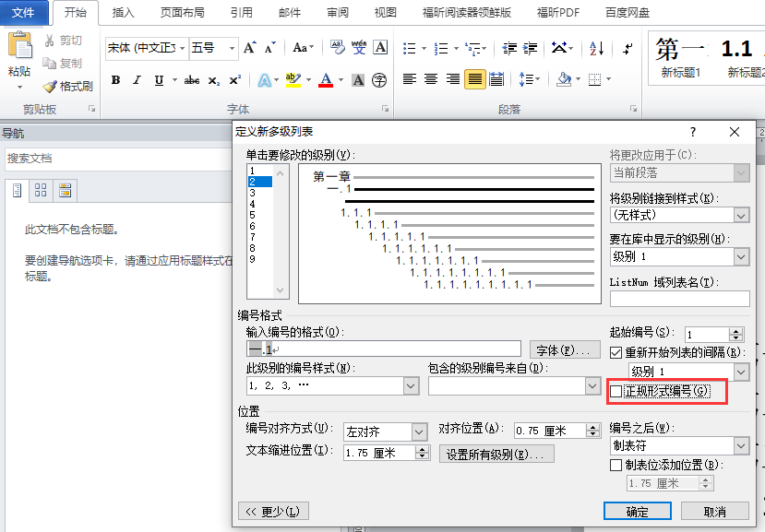Click the Copy (复制) icon
Screen dimensions: 765x532
49,63
